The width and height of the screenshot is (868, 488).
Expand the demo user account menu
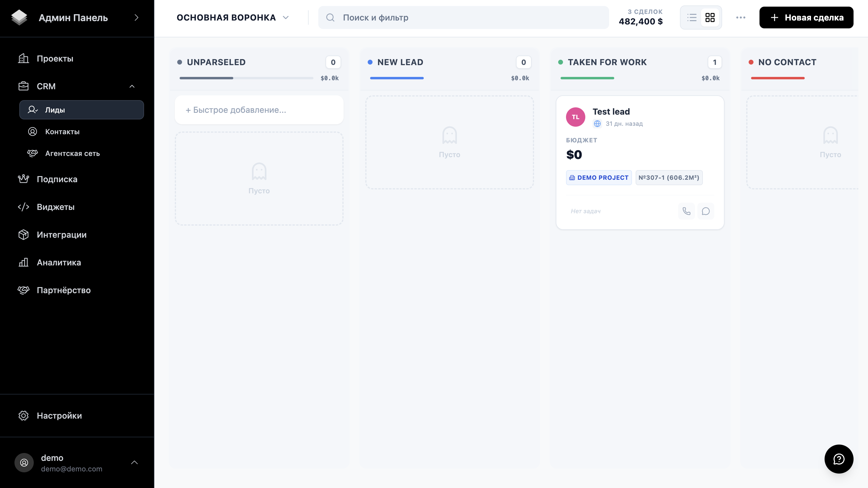(134, 462)
